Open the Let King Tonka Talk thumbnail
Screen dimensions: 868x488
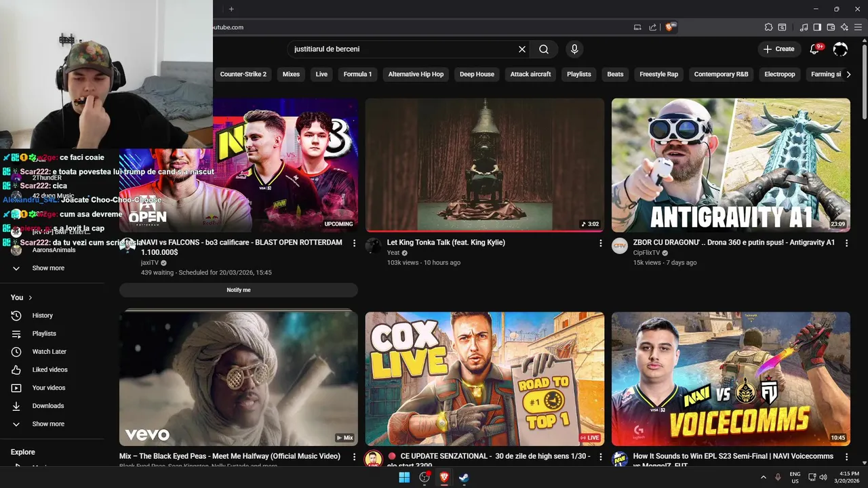(485, 165)
